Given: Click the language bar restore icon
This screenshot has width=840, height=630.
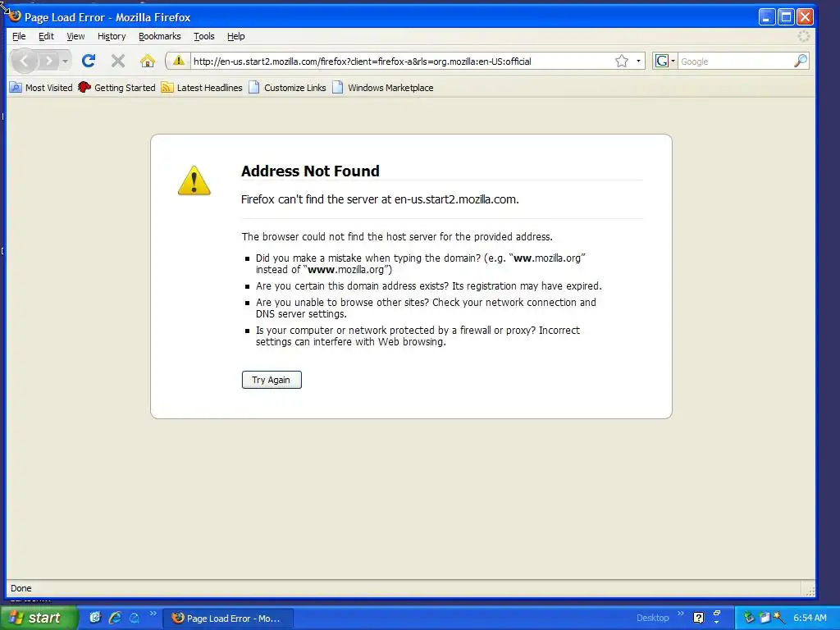Looking at the screenshot, I should [x=717, y=613].
